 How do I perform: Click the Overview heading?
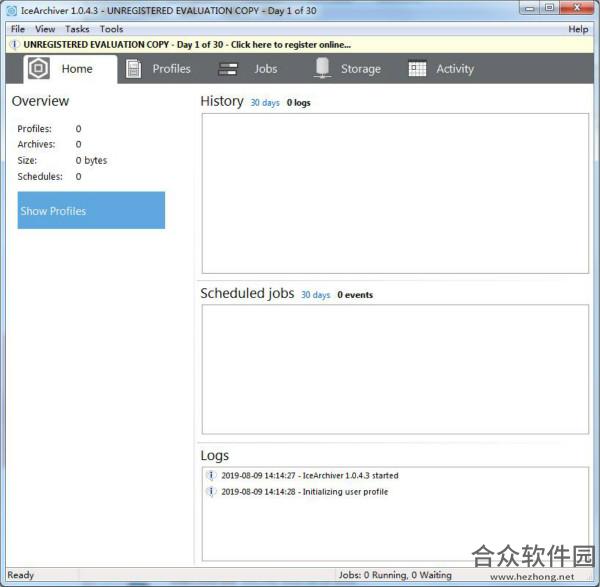41,101
